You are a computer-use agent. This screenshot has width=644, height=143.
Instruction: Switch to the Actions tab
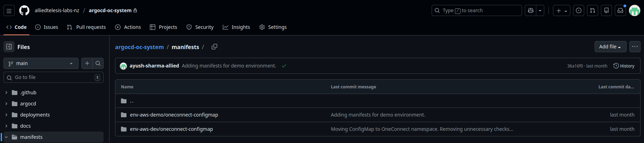(128, 27)
